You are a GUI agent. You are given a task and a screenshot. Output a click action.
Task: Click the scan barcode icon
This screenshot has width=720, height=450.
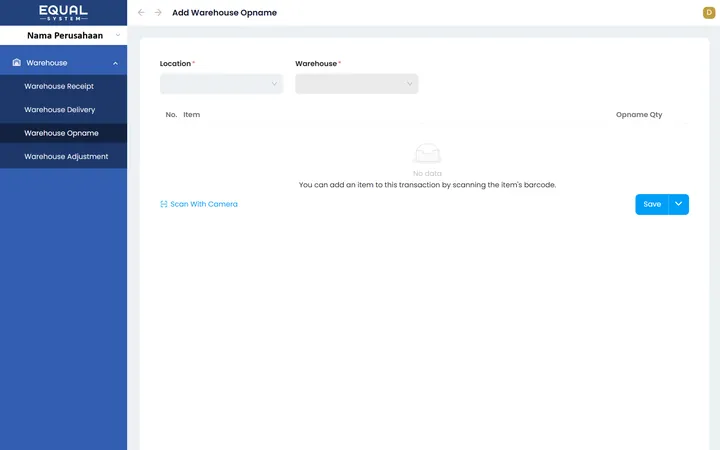click(x=163, y=204)
